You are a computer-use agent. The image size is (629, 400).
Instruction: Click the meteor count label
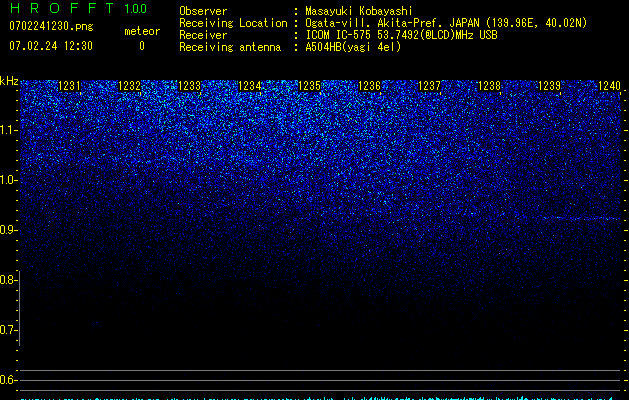click(142, 31)
